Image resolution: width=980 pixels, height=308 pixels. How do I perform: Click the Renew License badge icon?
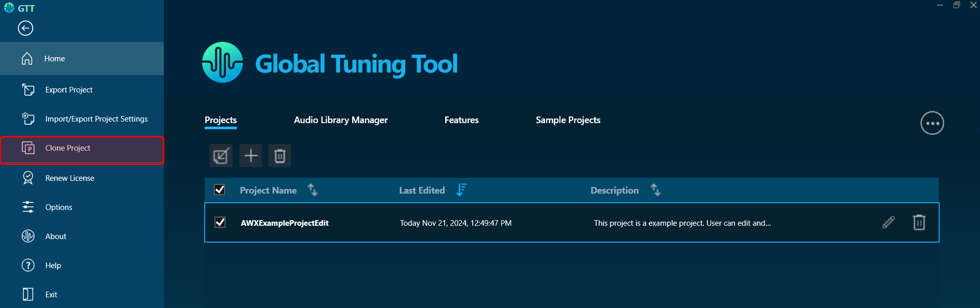pyautogui.click(x=28, y=178)
